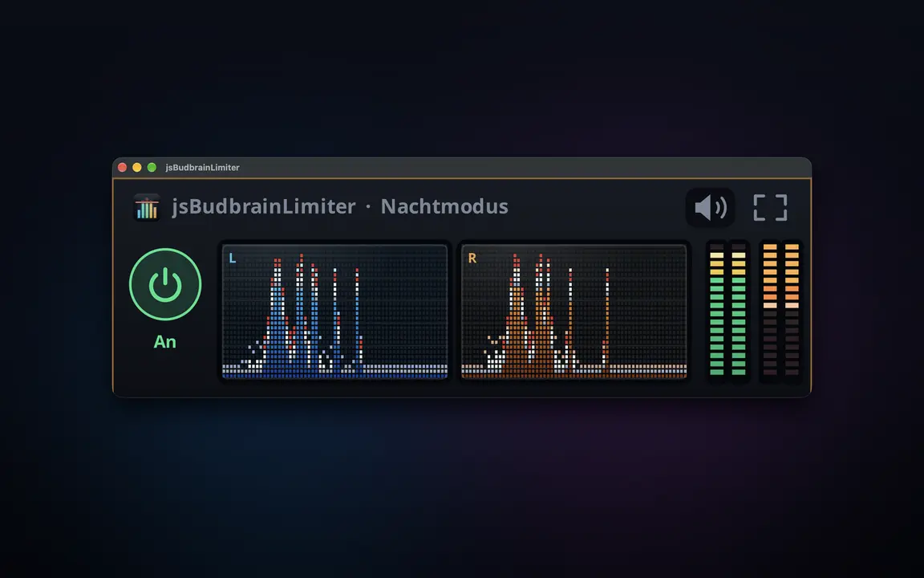Click the speaker volume icon
This screenshot has height=578, width=924.
(x=710, y=208)
